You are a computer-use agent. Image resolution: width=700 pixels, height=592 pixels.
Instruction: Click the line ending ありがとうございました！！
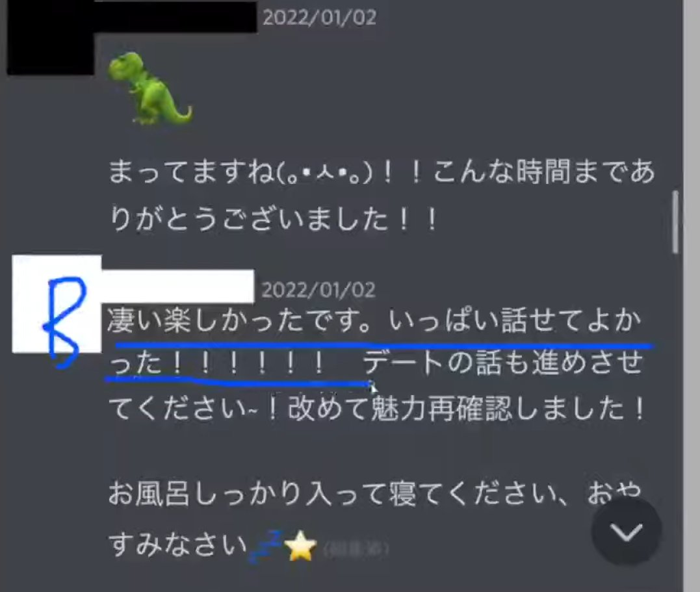(x=273, y=219)
